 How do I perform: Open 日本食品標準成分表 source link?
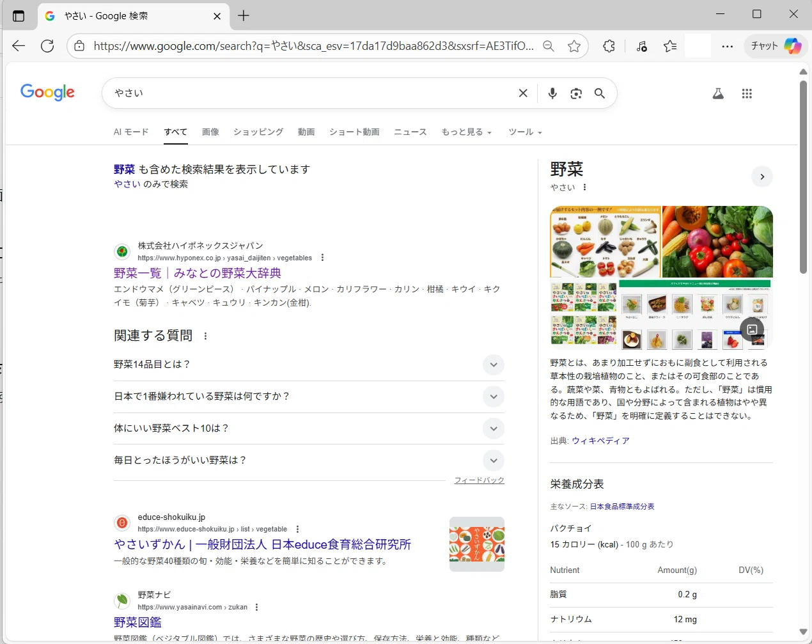coord(622,507)
